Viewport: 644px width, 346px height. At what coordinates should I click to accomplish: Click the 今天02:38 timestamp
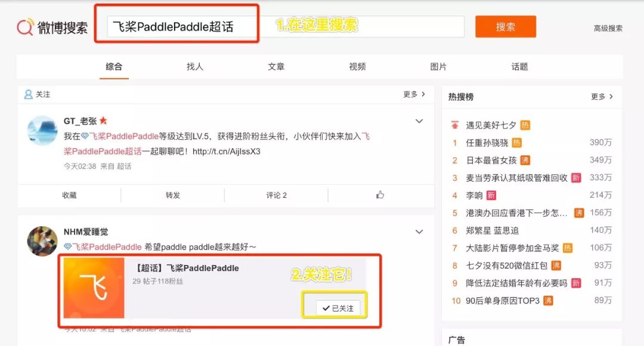coord(80,166)
